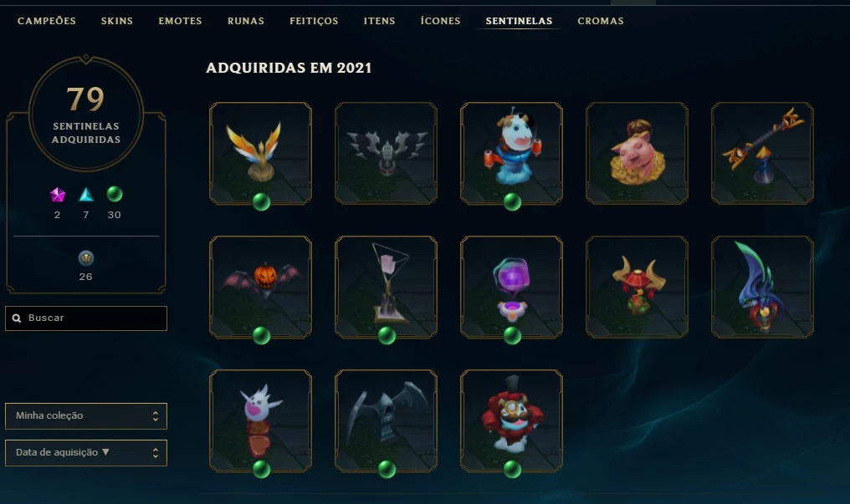Click the legacy crest icon above 26
Viewport: 850px width, 504px height.
[85, 258]
